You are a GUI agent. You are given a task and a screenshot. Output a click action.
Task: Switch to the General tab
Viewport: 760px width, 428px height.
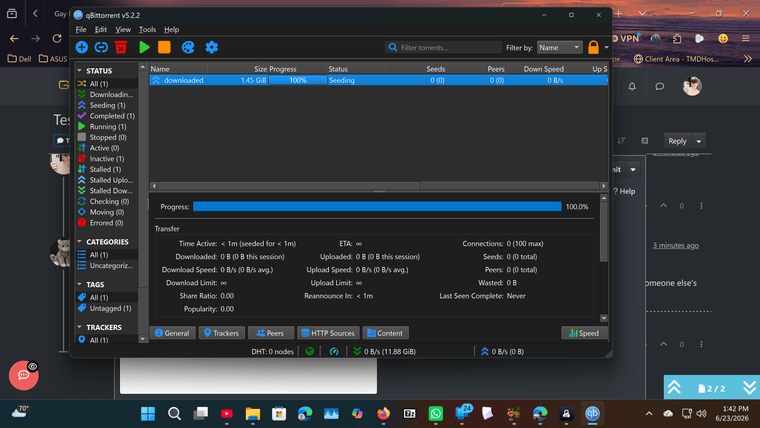173,333
